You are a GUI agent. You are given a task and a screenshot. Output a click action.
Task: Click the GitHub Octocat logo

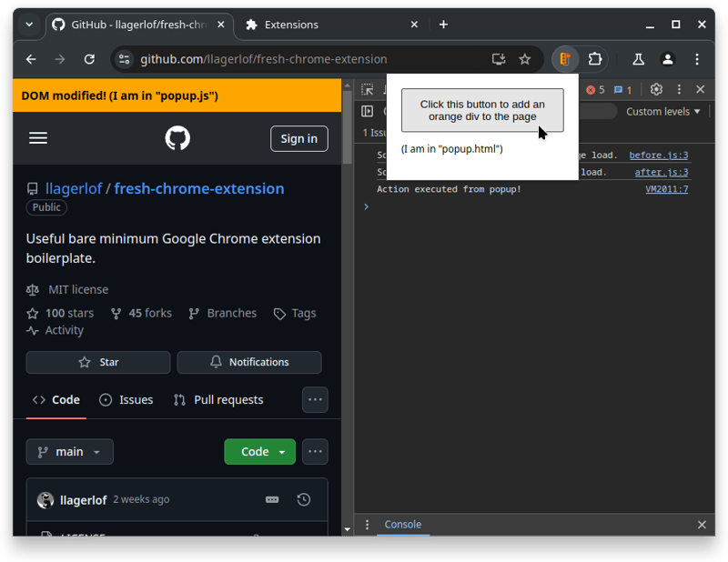pyautogui.click(x=177, y=138)
